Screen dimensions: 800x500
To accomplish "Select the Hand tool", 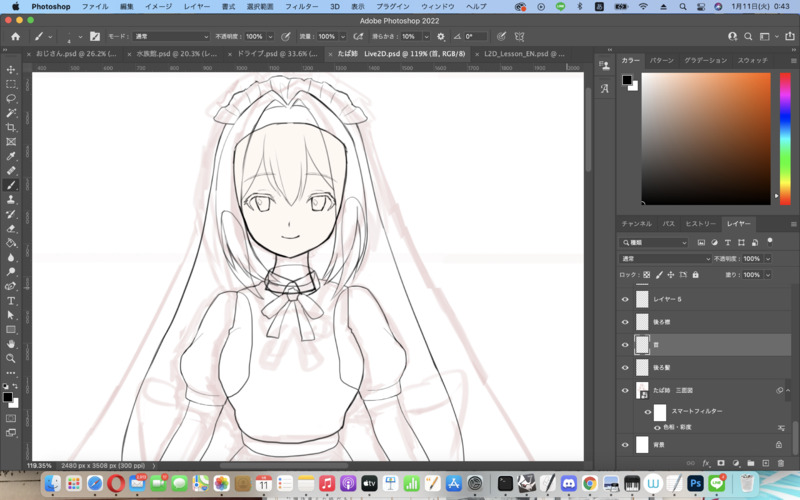I will [x=12, y=343].
